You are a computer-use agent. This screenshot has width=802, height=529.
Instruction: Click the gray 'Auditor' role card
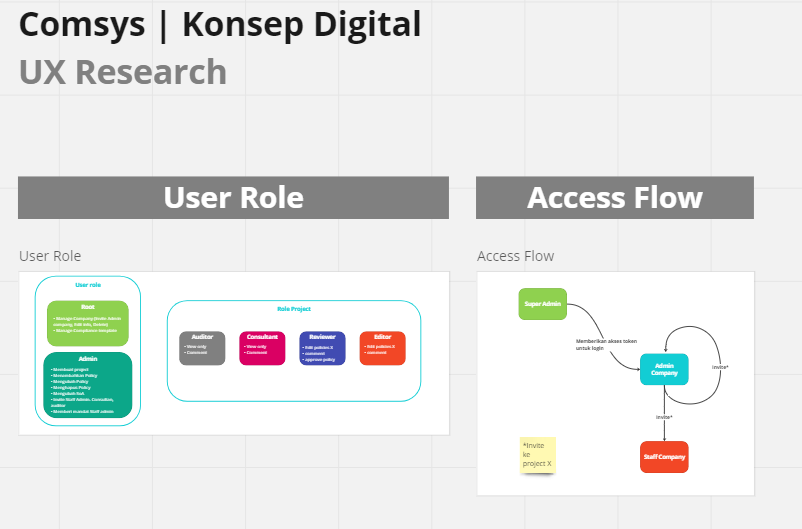click(202, 348)
